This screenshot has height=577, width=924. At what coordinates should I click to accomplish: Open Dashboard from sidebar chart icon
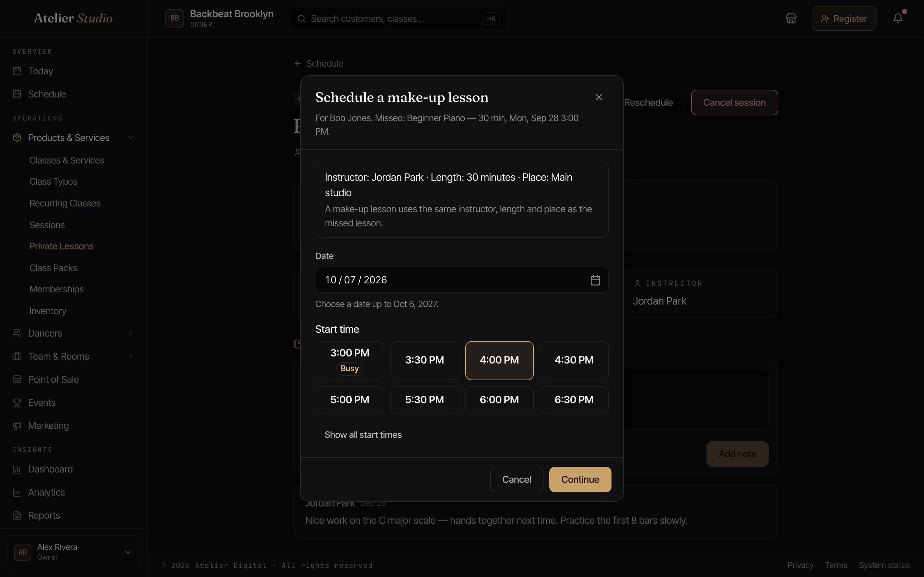point(17,469)
